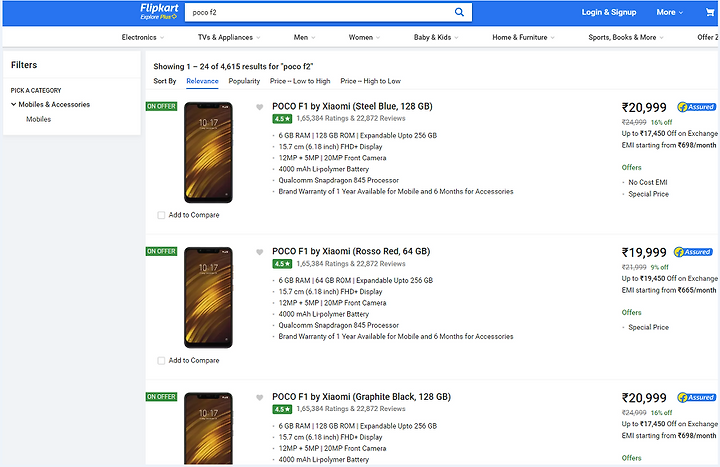Open Graphite Black phone thumbnail image
The width and height of the screenshot is (720, 467).
[208, 428]
